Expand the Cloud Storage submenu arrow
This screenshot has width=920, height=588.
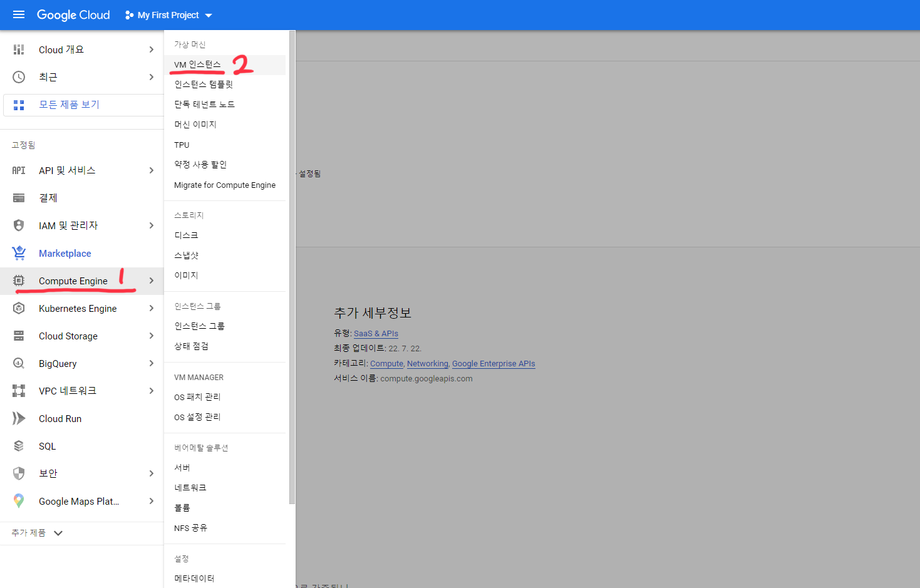(x=152, y=336)
